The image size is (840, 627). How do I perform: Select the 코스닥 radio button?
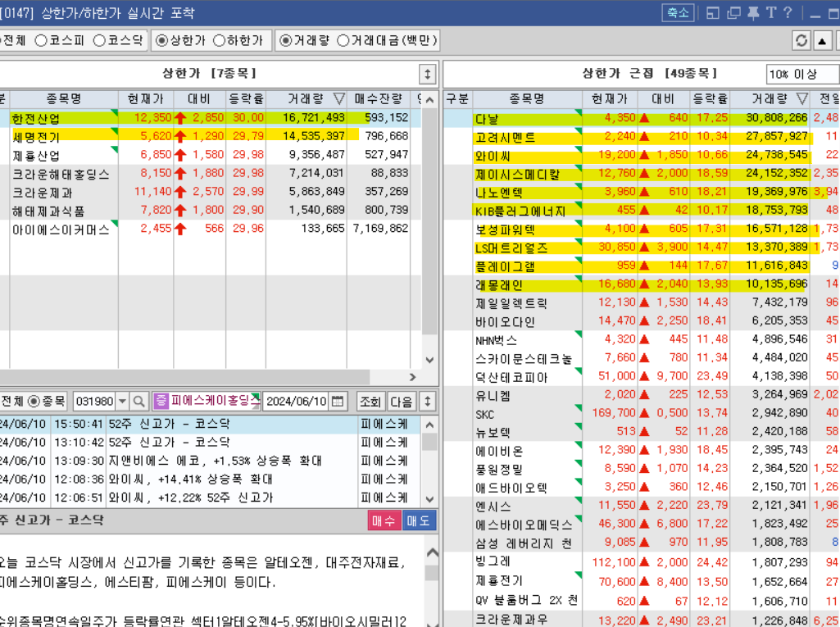tap(99, 41)
